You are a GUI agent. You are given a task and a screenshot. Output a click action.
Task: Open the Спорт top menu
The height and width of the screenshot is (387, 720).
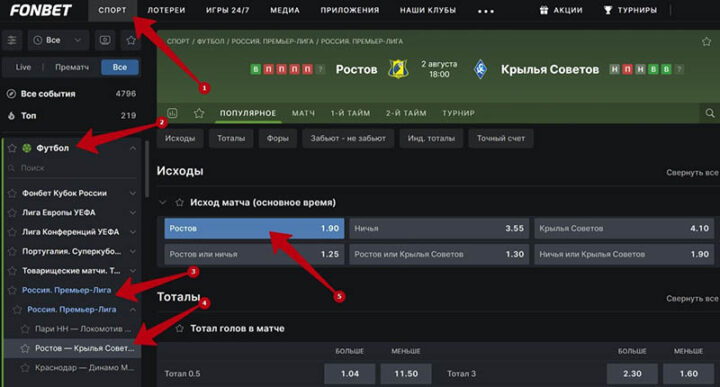(x=112, y=10)
